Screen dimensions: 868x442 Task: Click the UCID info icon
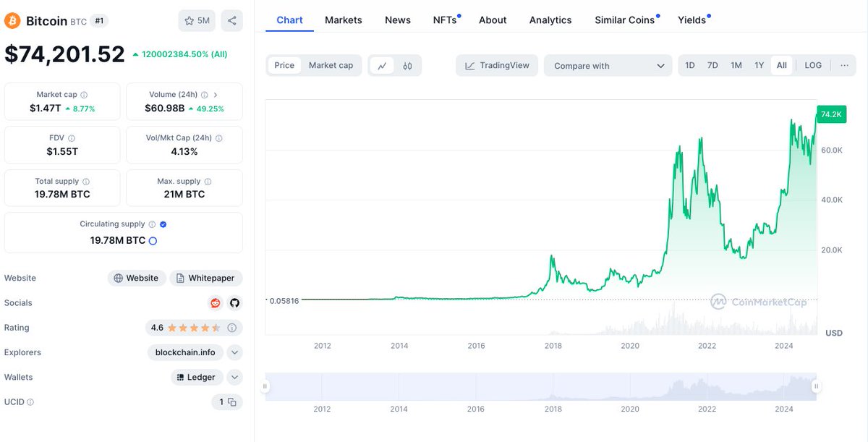pyautogui.click(x=30, y=402)
